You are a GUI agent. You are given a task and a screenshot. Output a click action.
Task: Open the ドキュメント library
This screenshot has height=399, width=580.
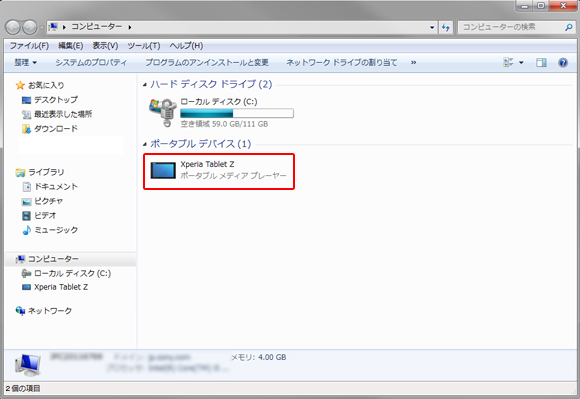point(56,187)
